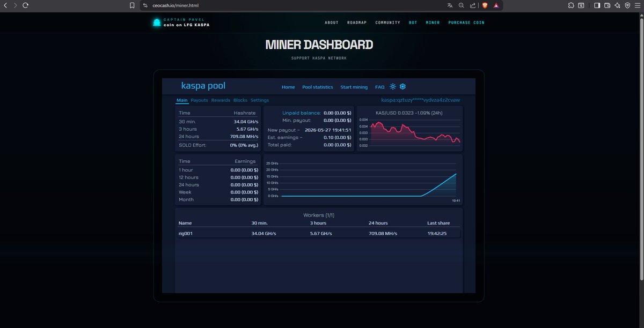The width and height of the screenshot is (644, 328).
Task: Switch to the Settings tab
Action: 260,100
